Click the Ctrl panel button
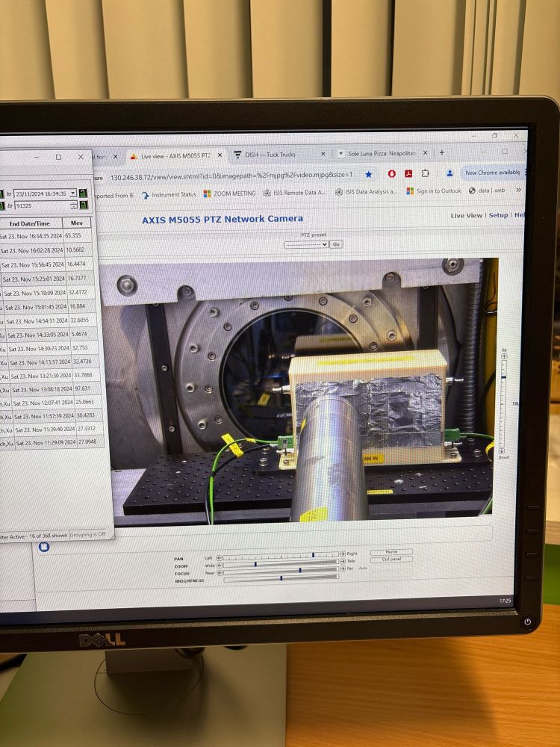This screenshot has width=560, height=747. point(391,560)
